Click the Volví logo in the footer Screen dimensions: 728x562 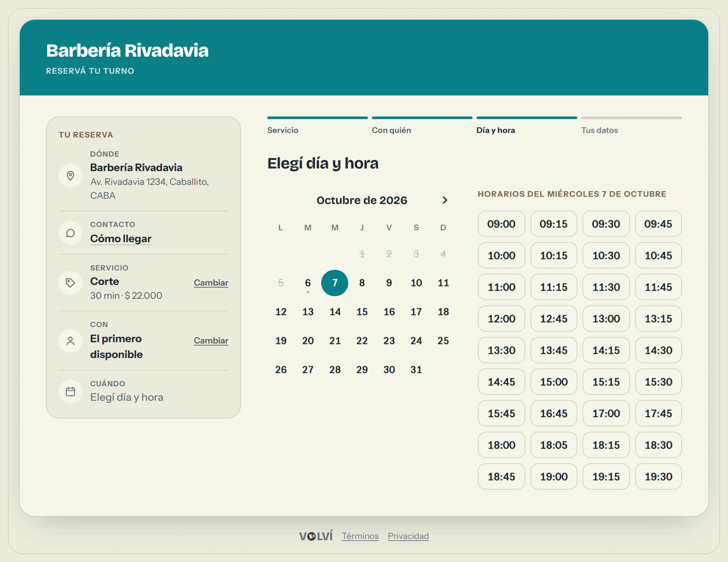[x=316, y=536]
